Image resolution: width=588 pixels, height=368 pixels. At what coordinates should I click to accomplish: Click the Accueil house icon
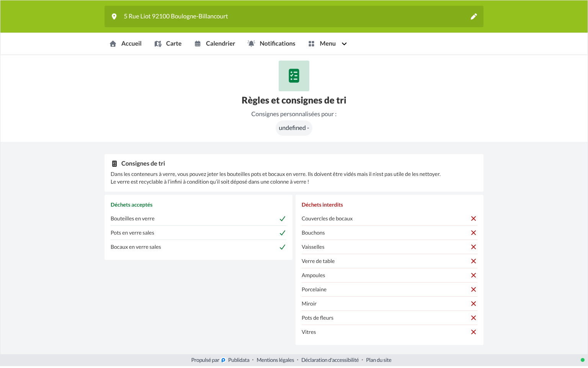113,44
